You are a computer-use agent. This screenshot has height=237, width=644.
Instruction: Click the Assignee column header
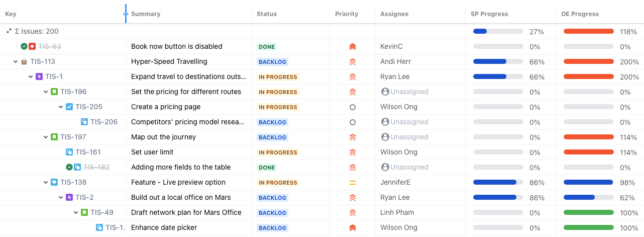coord(394,14)
